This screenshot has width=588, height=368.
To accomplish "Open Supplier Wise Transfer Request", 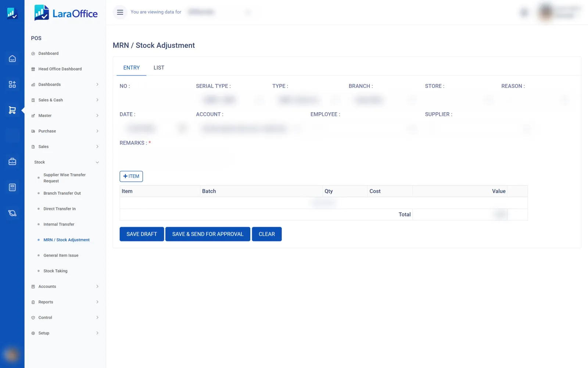I will (x=65, y=178).
